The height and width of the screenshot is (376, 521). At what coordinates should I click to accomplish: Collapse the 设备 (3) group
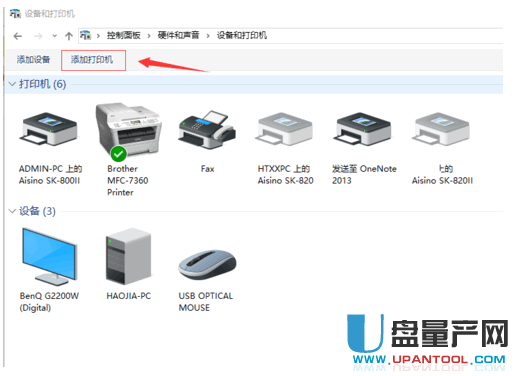tap(12, 211)
